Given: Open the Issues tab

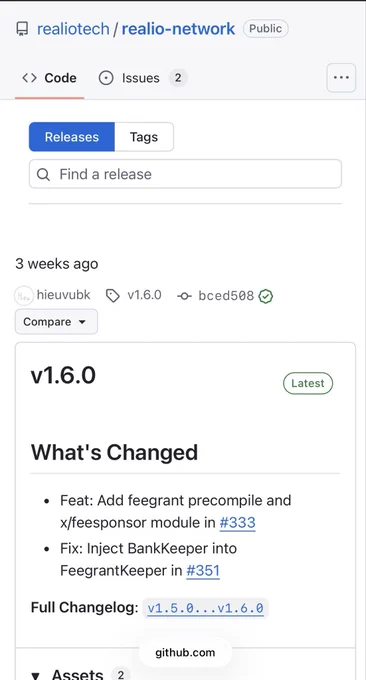Looking at the screenshot, I should (x=141, y=78).
